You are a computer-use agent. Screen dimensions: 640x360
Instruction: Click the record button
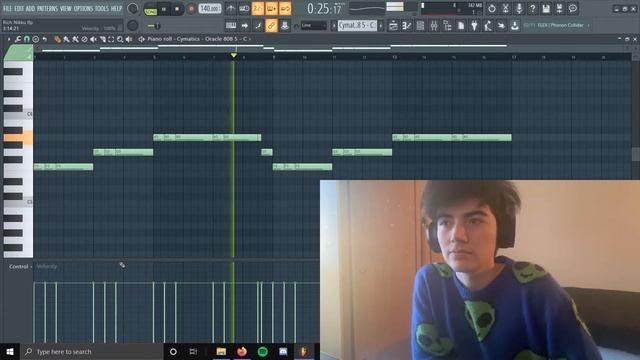point(191,9)
